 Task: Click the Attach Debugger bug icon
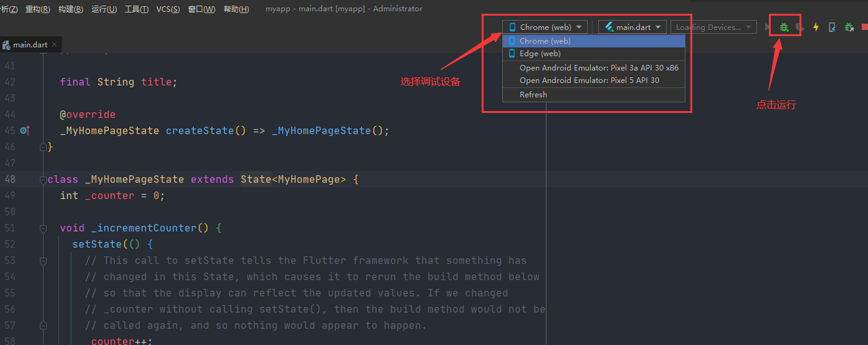point(848,27)
